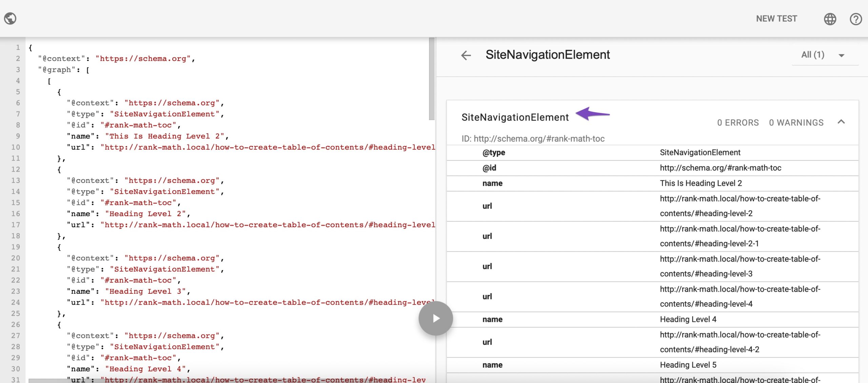Play the embedded video
Screen dimensions: 868x383
pos(435,318)
